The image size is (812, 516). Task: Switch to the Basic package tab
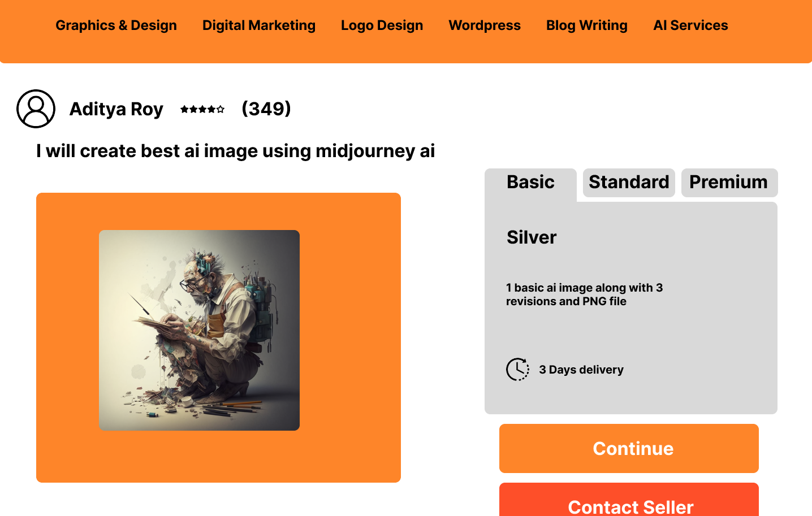[x=530, y=183]
